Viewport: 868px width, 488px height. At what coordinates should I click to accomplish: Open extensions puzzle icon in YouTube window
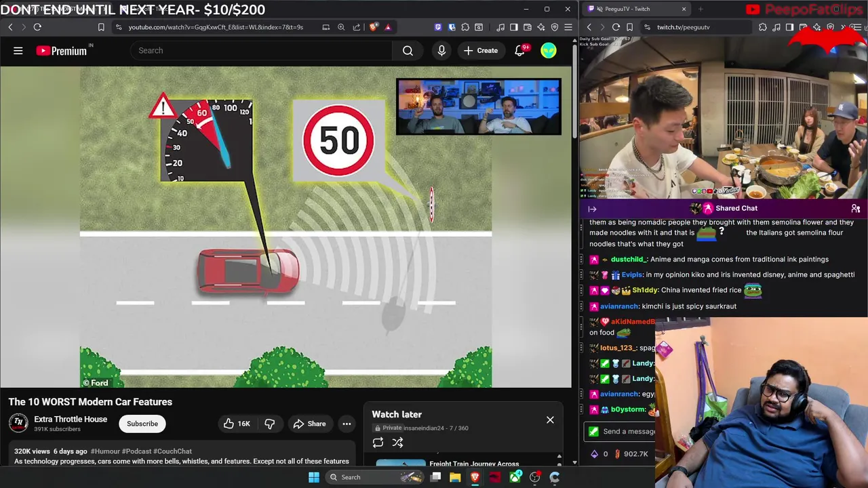pos(465,27)
